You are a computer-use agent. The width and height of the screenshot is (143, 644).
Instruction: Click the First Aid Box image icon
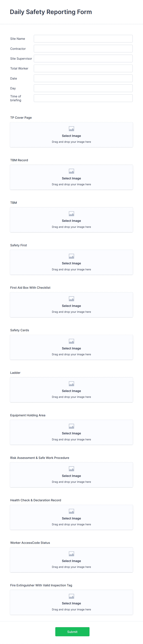71,299
